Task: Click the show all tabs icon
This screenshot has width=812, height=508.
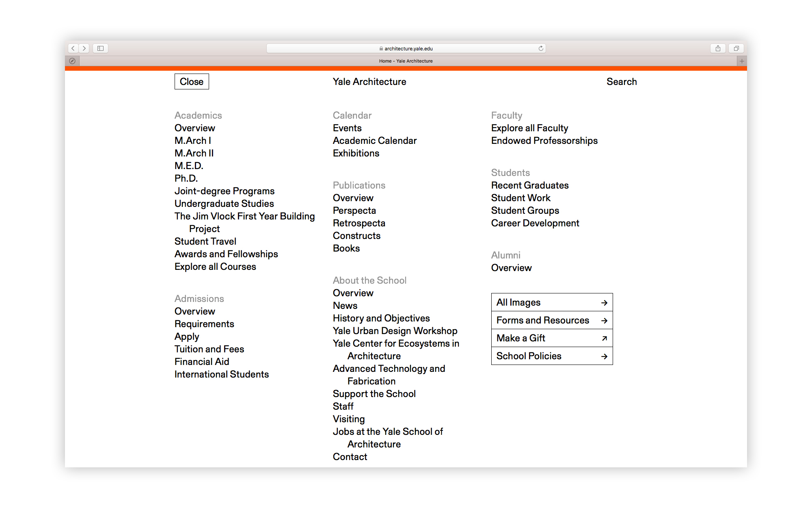Action: [736, 48]
